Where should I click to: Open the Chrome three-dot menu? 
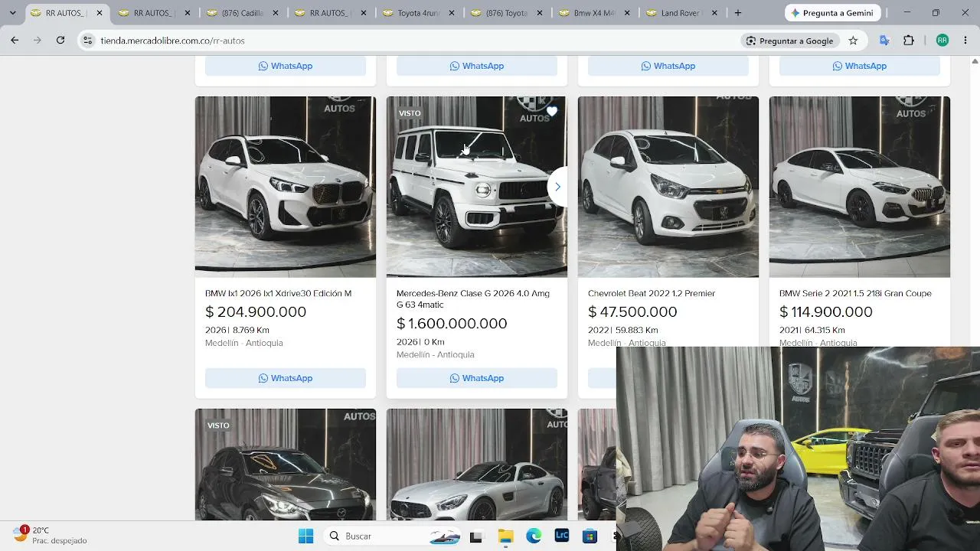click(x=965, y=41)
